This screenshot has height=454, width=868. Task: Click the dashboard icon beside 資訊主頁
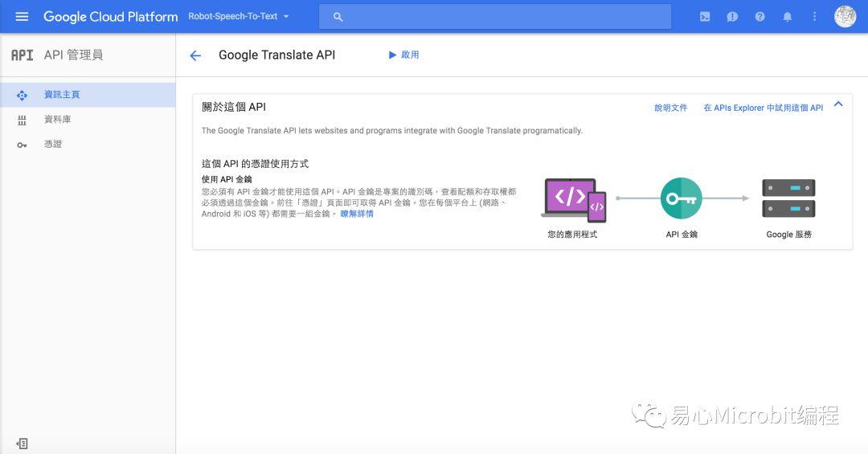23,96
